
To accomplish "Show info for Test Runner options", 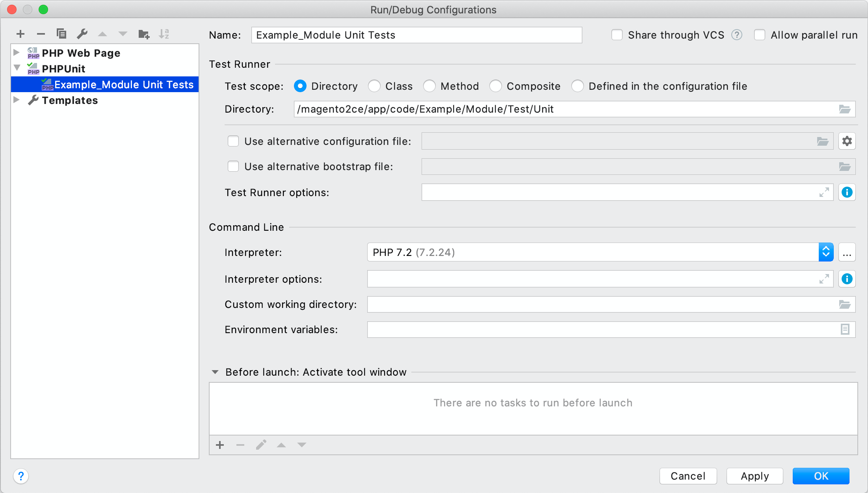I will [x=847, y=192].
